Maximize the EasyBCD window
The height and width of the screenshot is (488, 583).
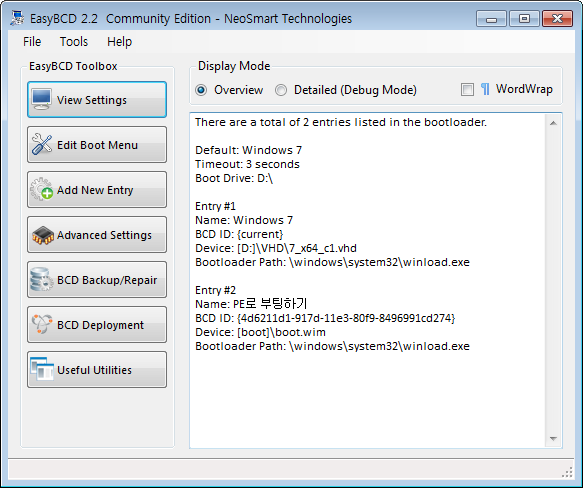coord(524,19)
